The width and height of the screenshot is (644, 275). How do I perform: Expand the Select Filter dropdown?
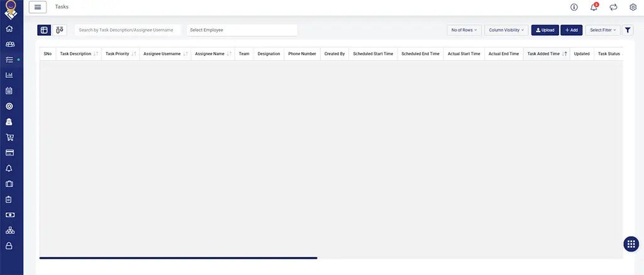coord(603,30)
